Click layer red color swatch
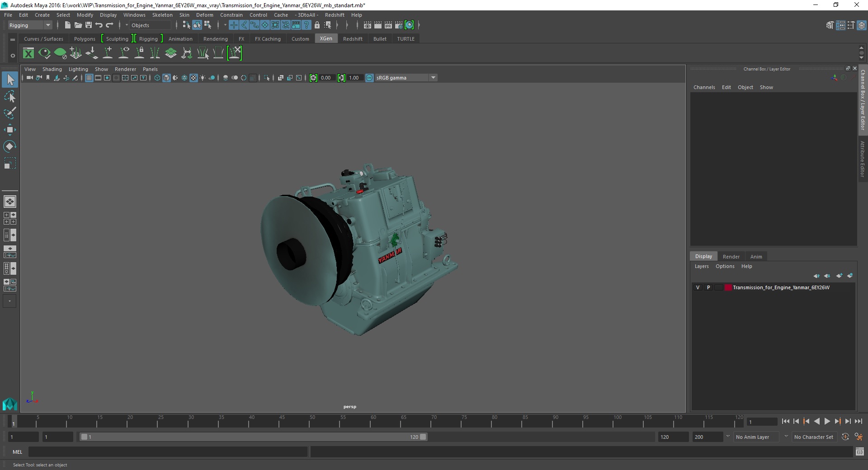This screenshot has height=470, width=868. (728, 287)
